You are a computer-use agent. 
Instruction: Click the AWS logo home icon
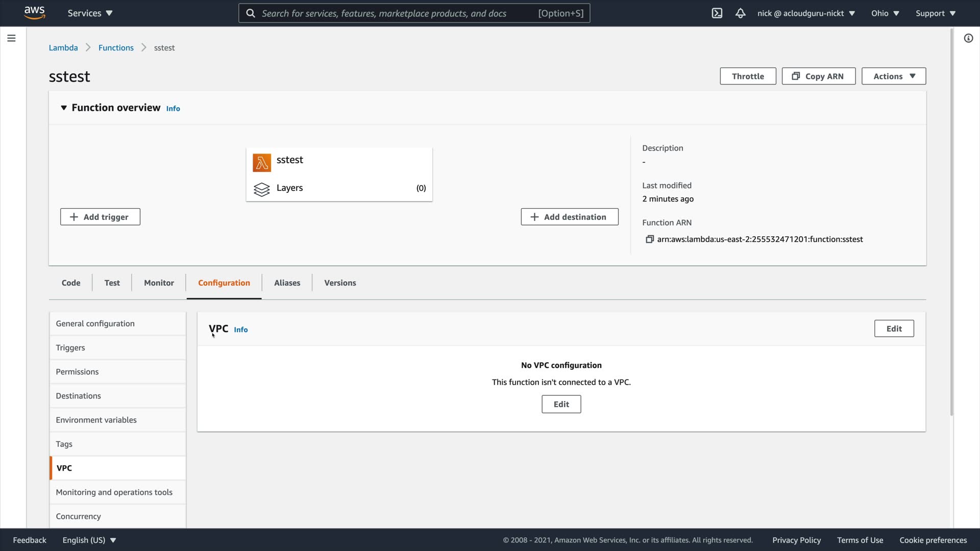tap(34, 13)
